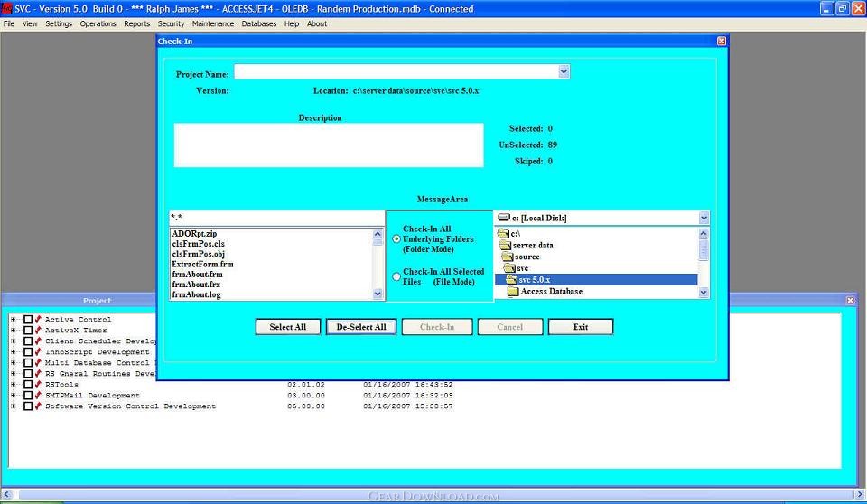The width and height of the screenshot is (867, 504).
Task: Click the SVC application icon in title bar
Action: coord(6,8)
